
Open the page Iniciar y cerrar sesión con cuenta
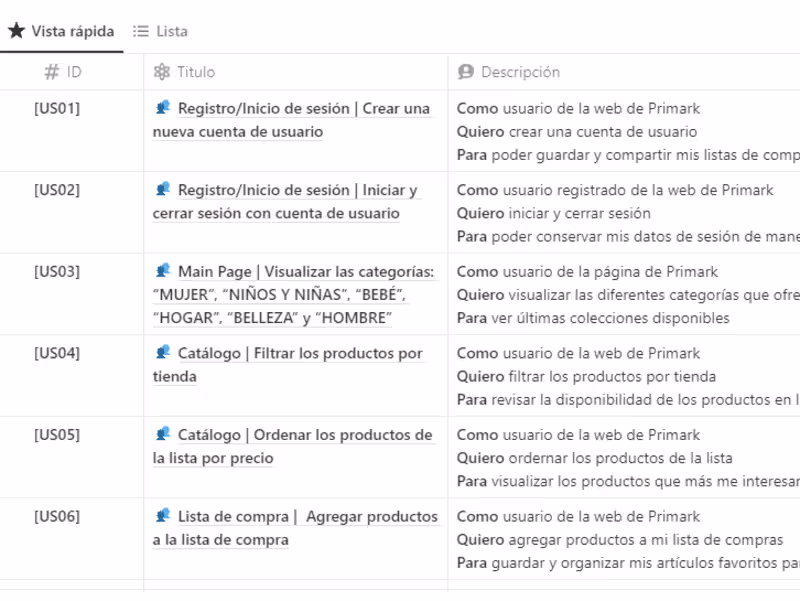pyautogui.click(x=286, y=202)
